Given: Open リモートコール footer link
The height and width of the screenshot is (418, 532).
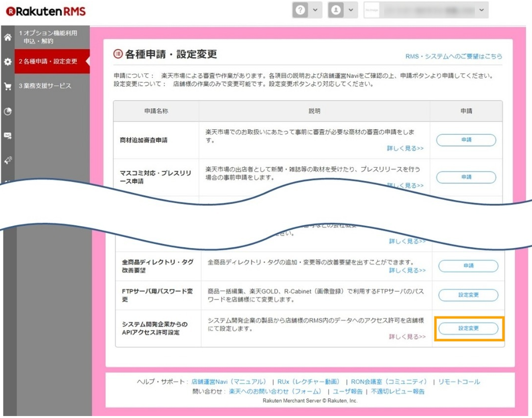Looking at the screenshot, I should click(459, 382).
